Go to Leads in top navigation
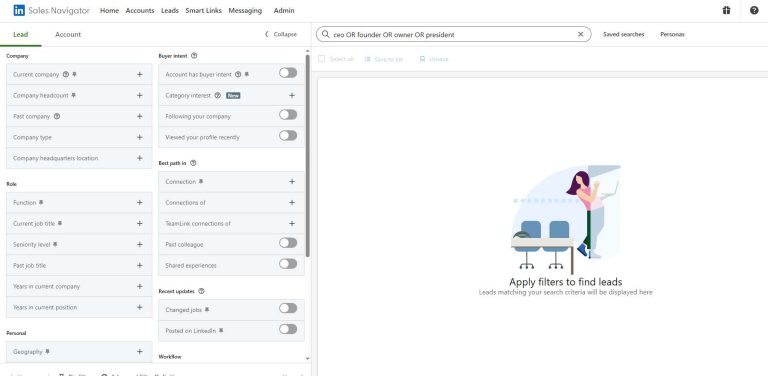The width and height of the screenshot is (768, 376). 170,10
